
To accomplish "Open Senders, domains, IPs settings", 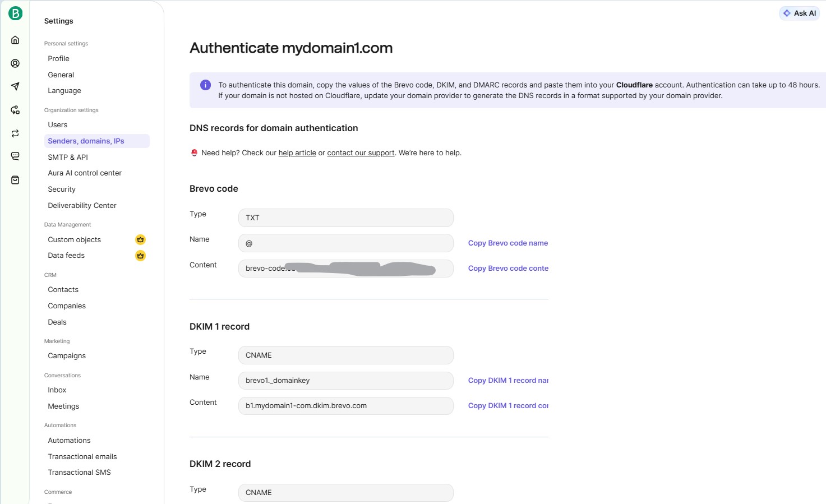I will (86, 141).
